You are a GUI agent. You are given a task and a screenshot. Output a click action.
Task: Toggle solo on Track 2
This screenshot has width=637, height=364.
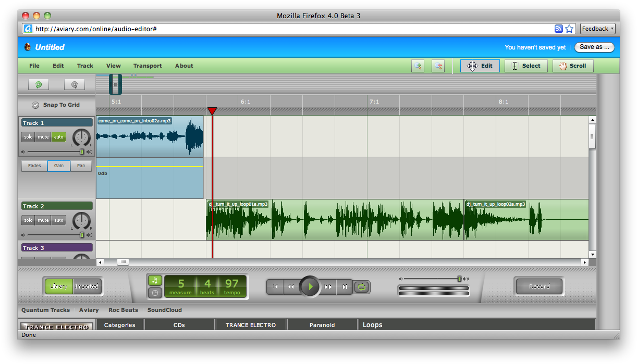point(28,220)
